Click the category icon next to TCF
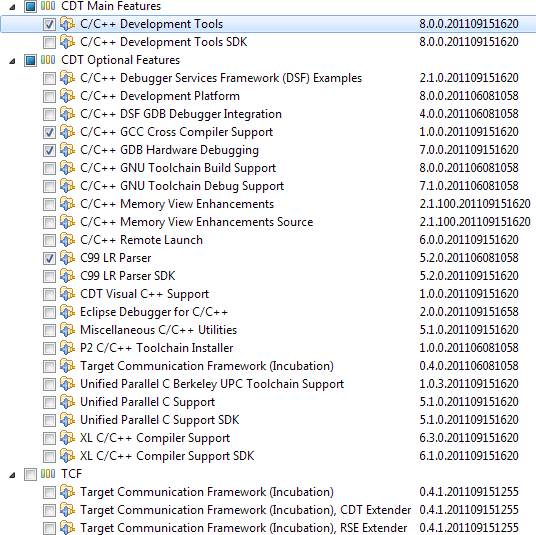 point(48,474)
